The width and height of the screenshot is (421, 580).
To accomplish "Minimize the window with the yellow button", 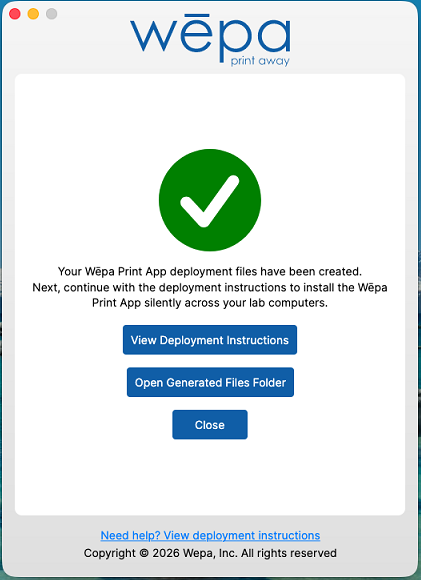I will [x=33, y=14].
